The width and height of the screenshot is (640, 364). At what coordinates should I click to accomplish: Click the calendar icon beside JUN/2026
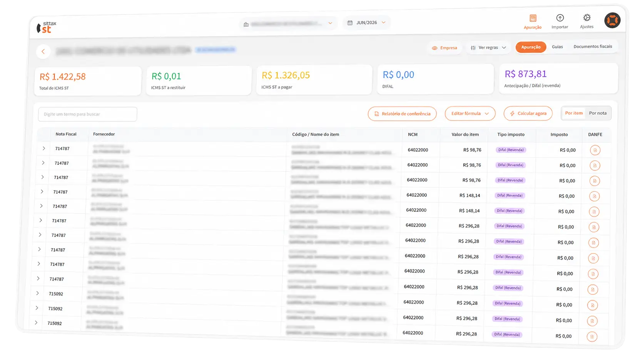[350, 23]
